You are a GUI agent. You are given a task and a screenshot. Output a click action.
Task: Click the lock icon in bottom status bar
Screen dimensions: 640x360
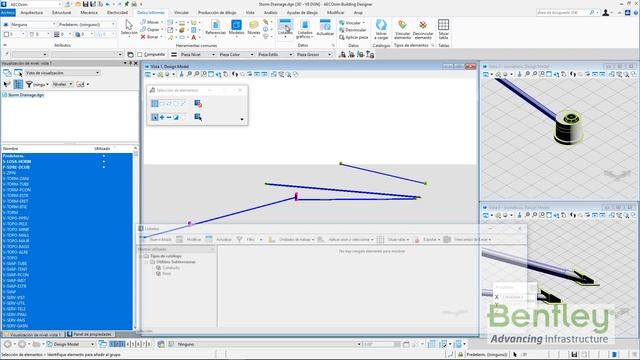[x=460, y=354]
